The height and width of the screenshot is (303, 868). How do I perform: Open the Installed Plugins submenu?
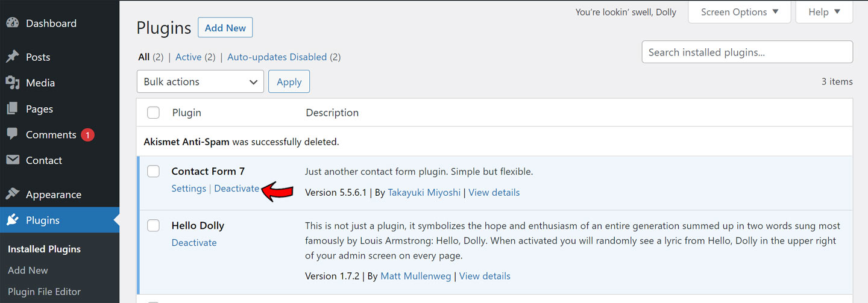point(44,249)
